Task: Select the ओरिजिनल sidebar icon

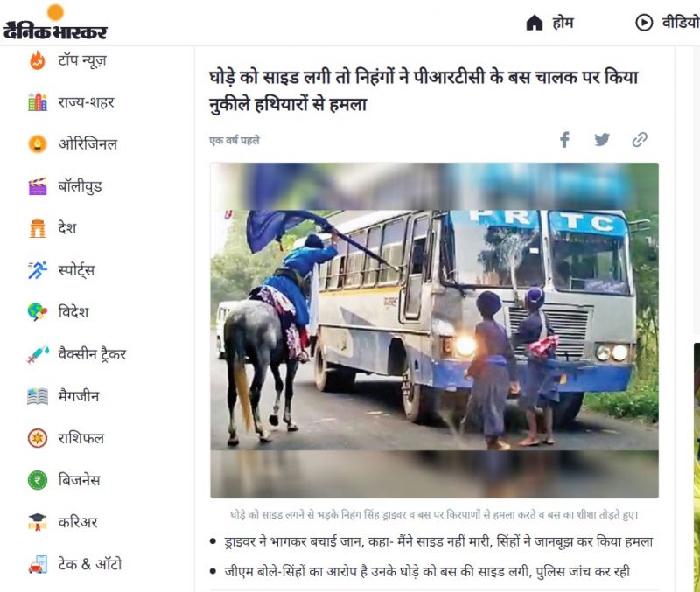Action: 38,144
